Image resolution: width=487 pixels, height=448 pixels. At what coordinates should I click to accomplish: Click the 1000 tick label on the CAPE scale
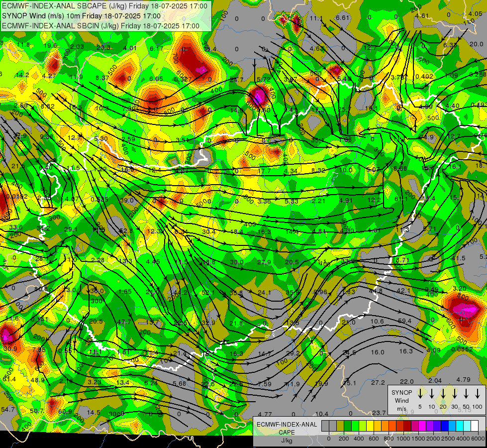tap(403, 439)
